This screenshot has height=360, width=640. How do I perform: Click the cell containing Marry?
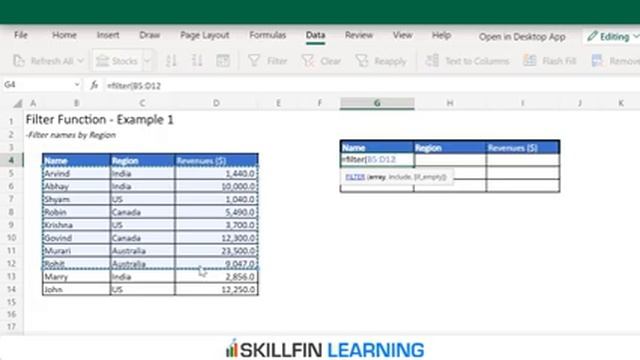click(76, 277)
